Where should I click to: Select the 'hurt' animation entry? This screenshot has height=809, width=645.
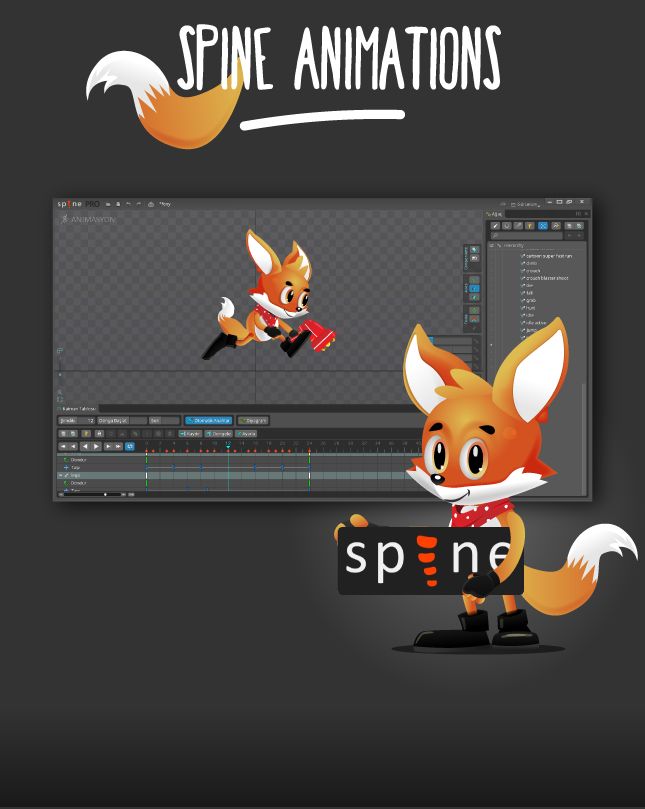pyautogui.click(x=528, y=308)
